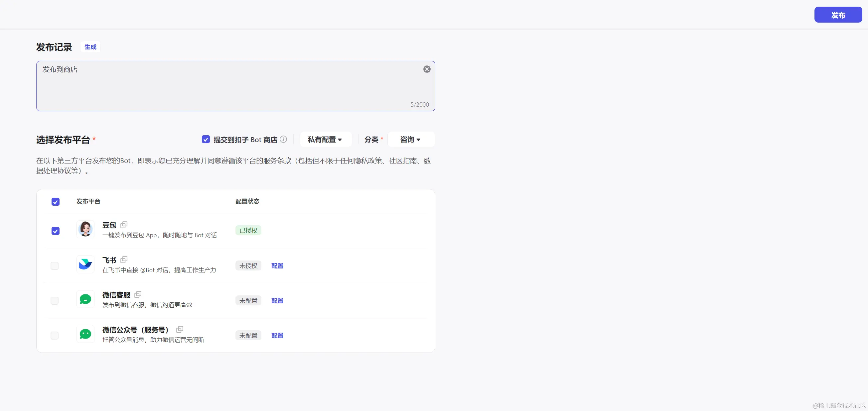Image resolution: width=868 pixels, height=411 pixels.
Task: Click the info icon beside Bot 商店
Action: click(283, 139)
